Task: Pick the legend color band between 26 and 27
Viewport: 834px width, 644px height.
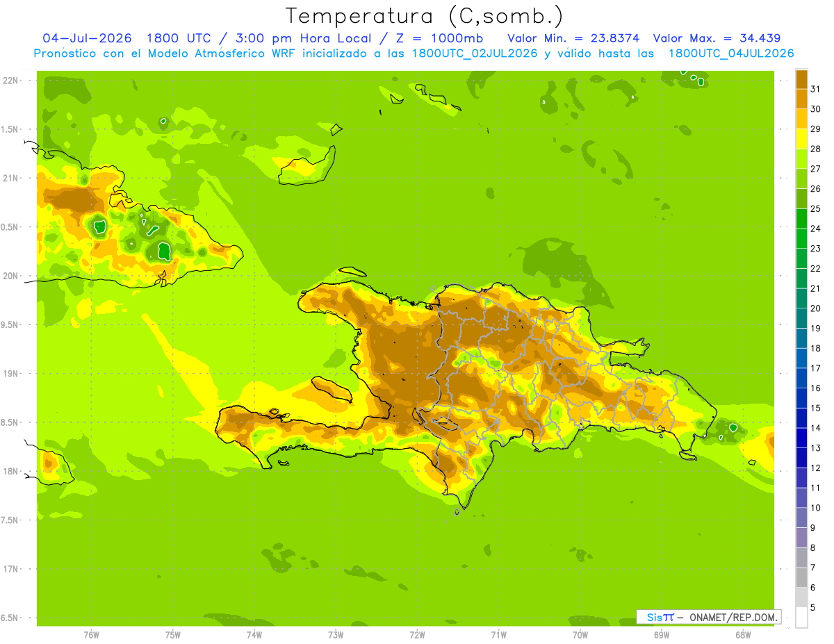Action: [x=801, y=179]
